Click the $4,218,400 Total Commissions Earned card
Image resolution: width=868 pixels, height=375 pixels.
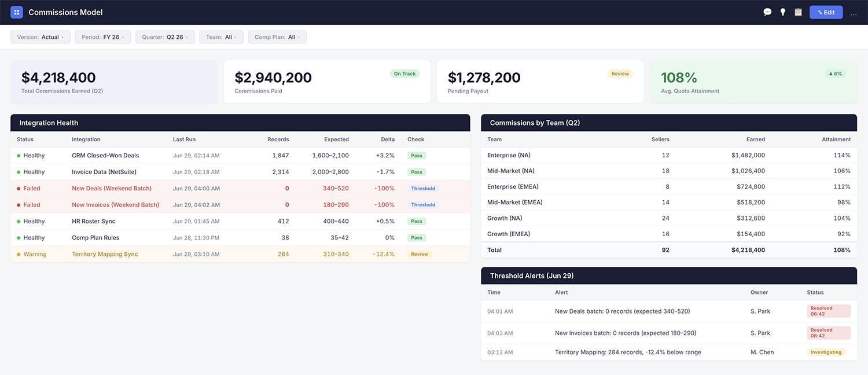tap(114, 82)
